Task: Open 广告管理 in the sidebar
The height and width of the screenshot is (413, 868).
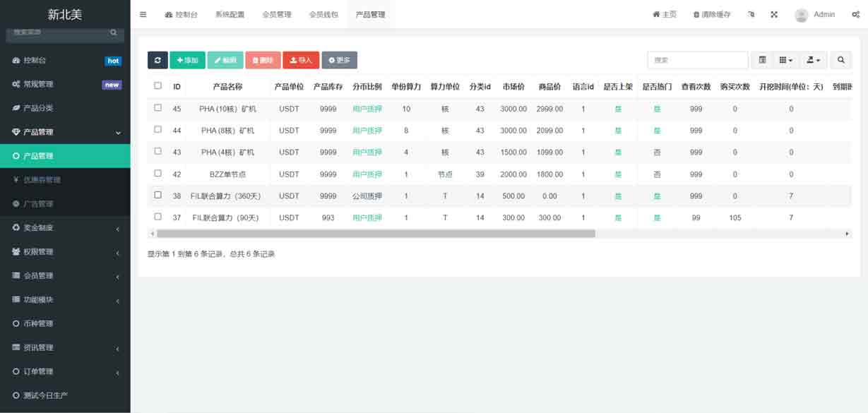Action: click(65, 204)
